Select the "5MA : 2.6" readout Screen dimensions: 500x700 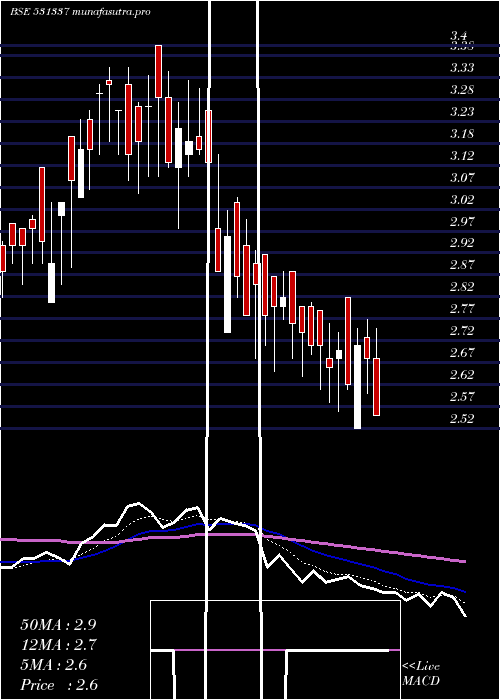pyautogui.click(x=54, y=665)
